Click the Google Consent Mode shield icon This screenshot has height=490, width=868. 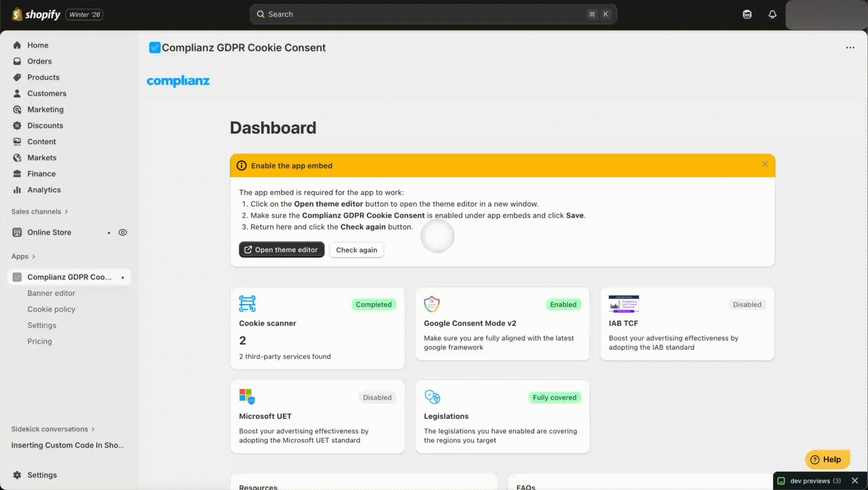432,304
